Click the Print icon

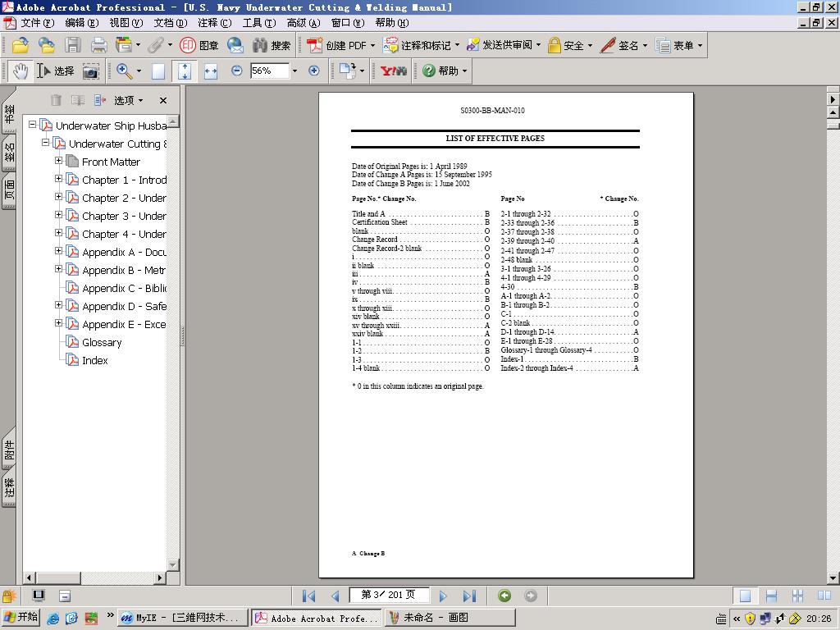pyautogui.click(x=98, y=46)
